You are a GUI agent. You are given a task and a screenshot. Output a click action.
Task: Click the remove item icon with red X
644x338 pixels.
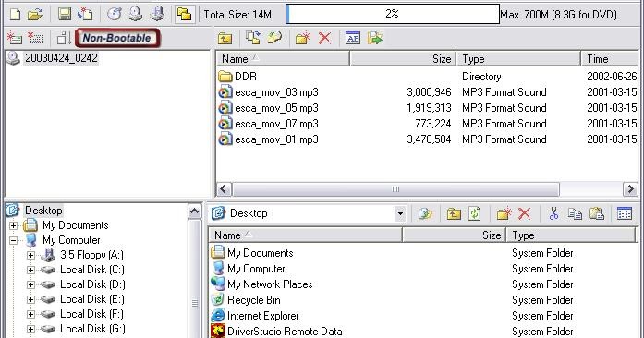[35, 38]
